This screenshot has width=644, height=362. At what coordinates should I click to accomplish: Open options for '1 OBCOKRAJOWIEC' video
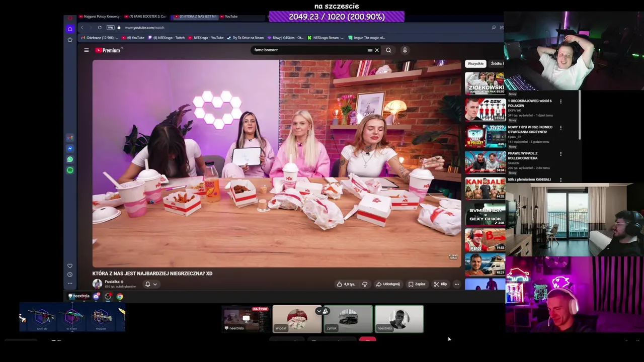pos(561,102)
